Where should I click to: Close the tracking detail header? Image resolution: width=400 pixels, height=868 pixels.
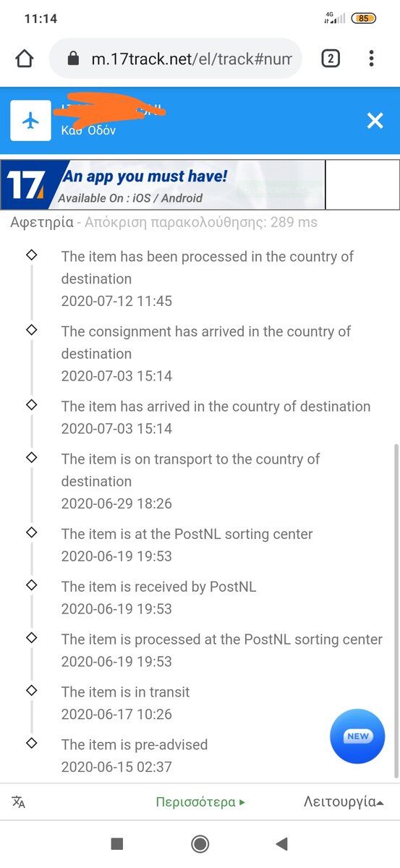pos(375,121)
